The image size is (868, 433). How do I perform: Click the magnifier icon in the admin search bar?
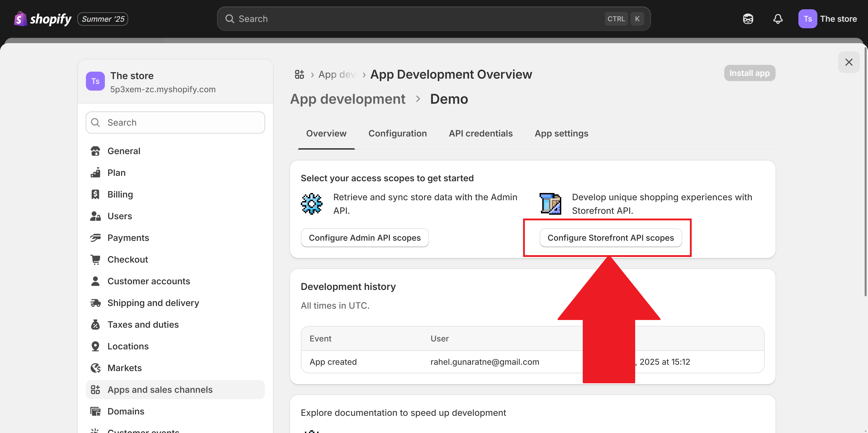coord(230,19)
